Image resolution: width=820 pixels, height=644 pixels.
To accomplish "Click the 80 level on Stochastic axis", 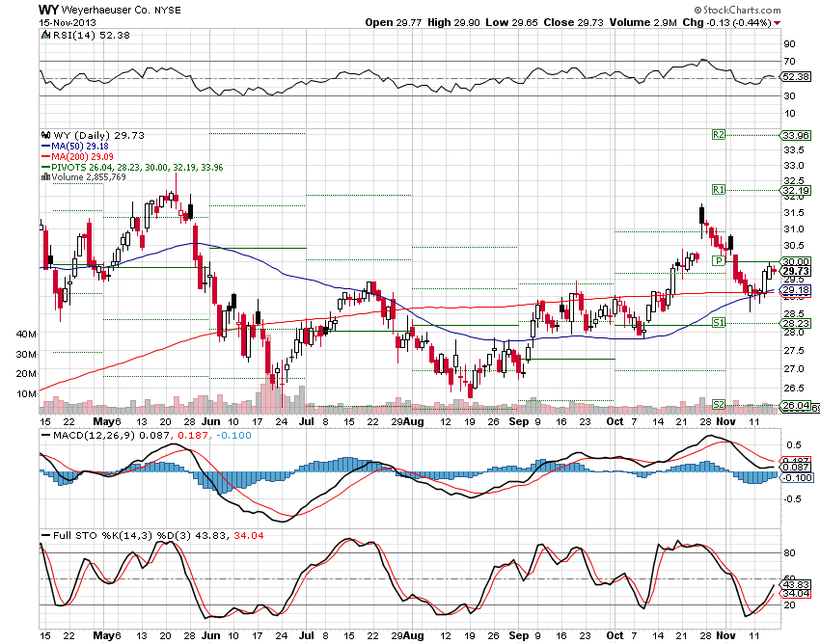I will click(x=789, y=553).
